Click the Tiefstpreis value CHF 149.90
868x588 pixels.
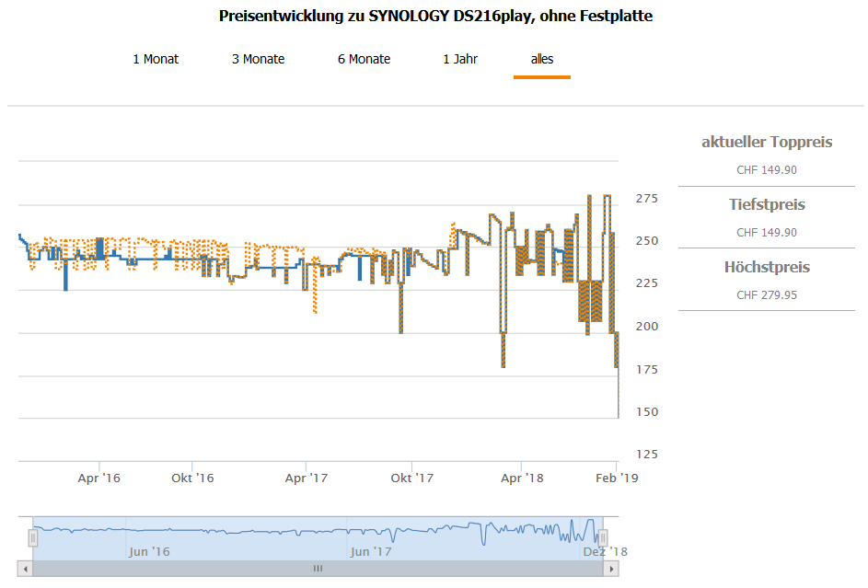767,233
